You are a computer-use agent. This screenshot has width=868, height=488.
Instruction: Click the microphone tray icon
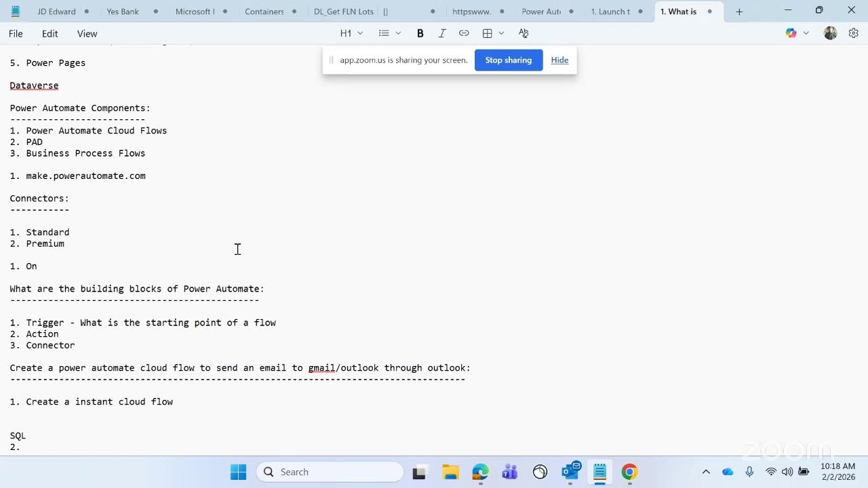click(x=749, y=472)
